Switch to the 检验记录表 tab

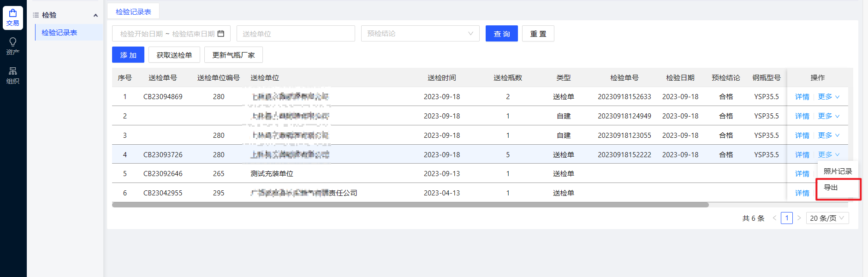133,12
